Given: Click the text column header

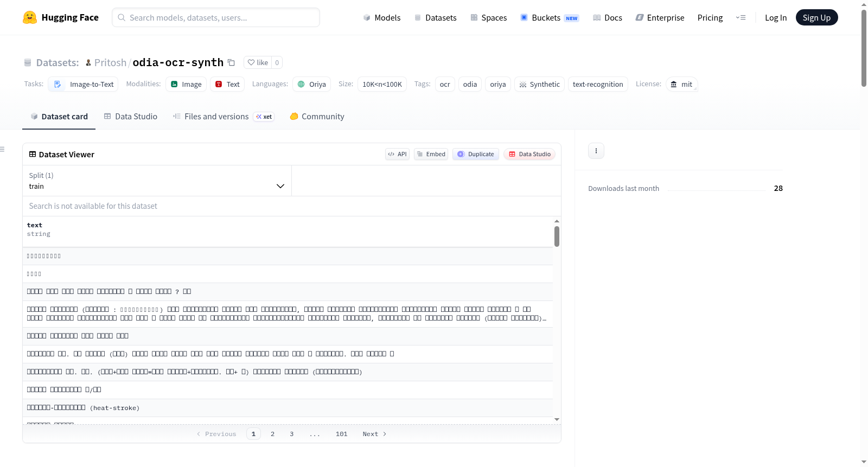Looking at the screenshot, I should click(288, 232).
